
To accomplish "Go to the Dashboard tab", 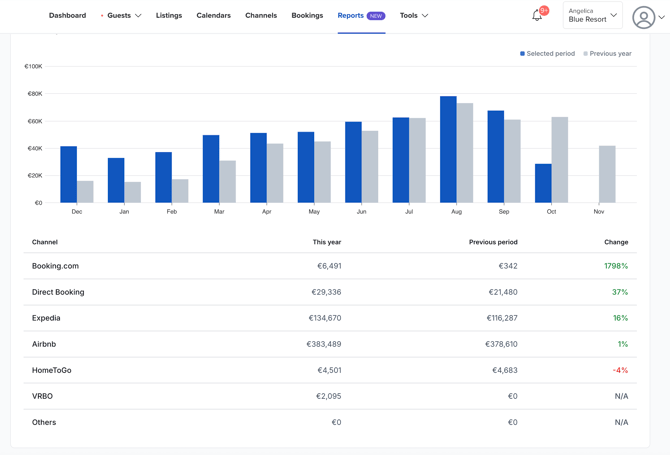I will [x=68, y=15].
